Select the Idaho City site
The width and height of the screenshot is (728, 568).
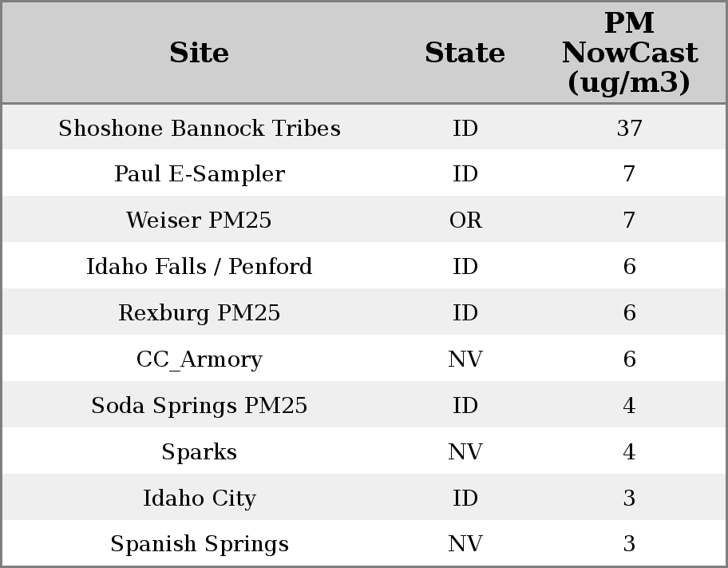(199, 498)
